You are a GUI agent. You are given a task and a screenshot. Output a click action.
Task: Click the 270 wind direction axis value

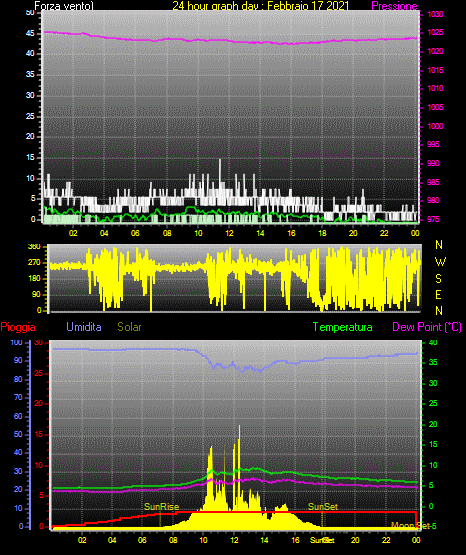pos(34,263)
